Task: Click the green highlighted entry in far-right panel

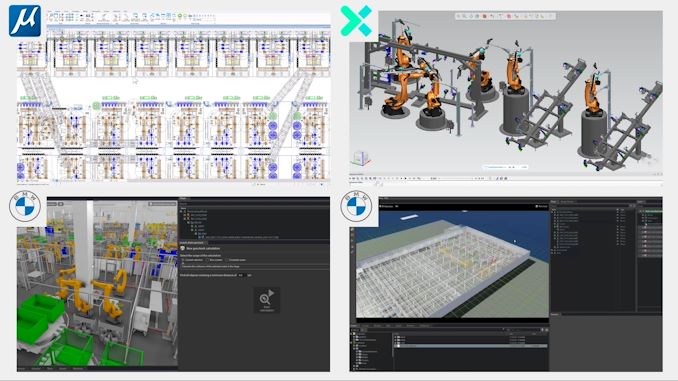Action: [x=652, y=211]
